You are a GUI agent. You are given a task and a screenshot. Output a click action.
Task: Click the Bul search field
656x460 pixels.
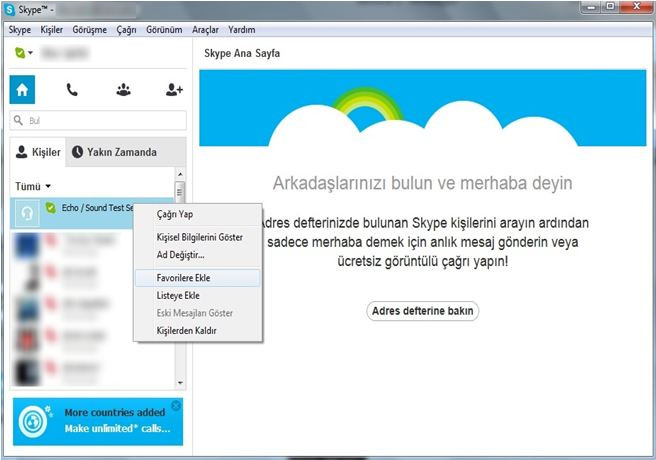(98, 120)
